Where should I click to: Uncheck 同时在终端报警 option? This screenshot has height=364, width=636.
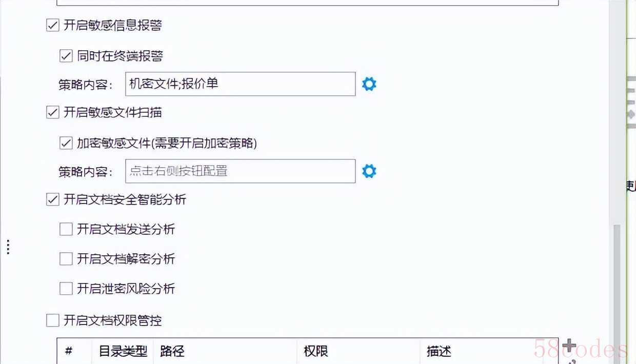coord(66,56)
